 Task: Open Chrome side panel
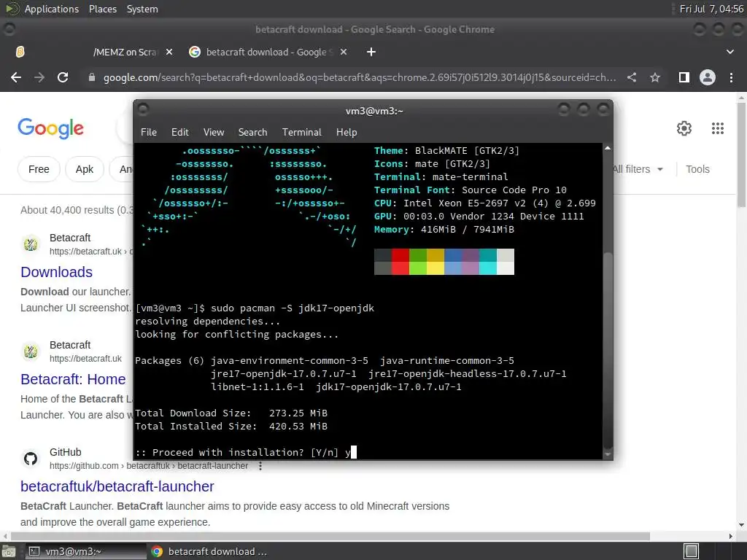(684, 77)
